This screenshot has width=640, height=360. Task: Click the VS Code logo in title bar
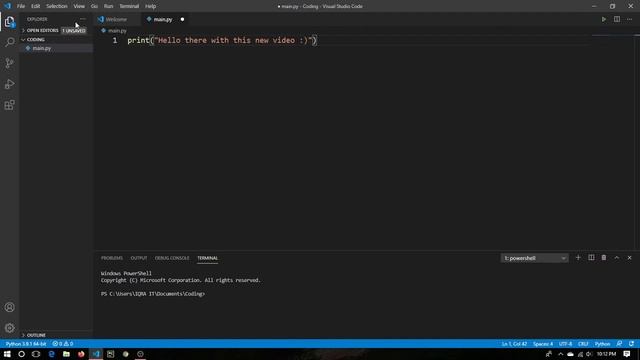tap(7, 6)
